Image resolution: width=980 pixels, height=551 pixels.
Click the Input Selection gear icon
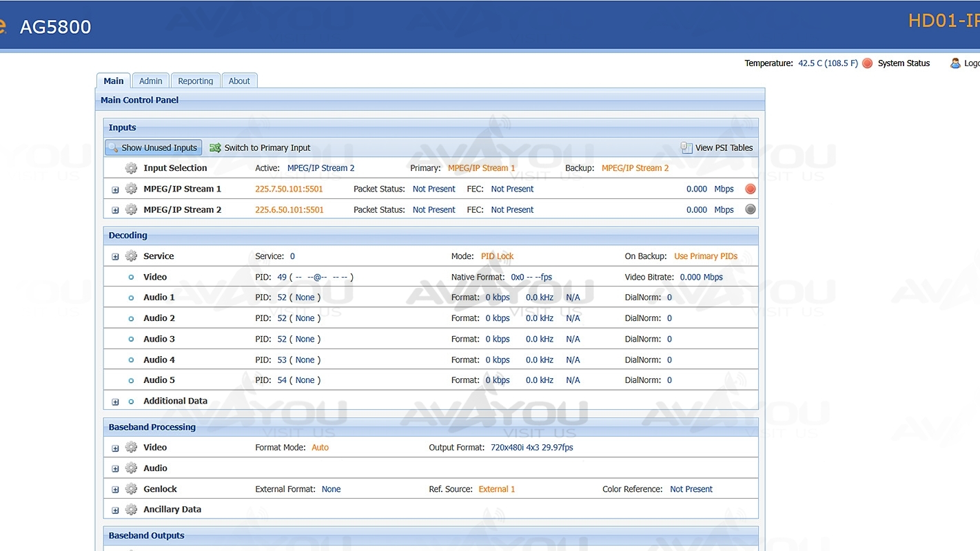[131, 168]
